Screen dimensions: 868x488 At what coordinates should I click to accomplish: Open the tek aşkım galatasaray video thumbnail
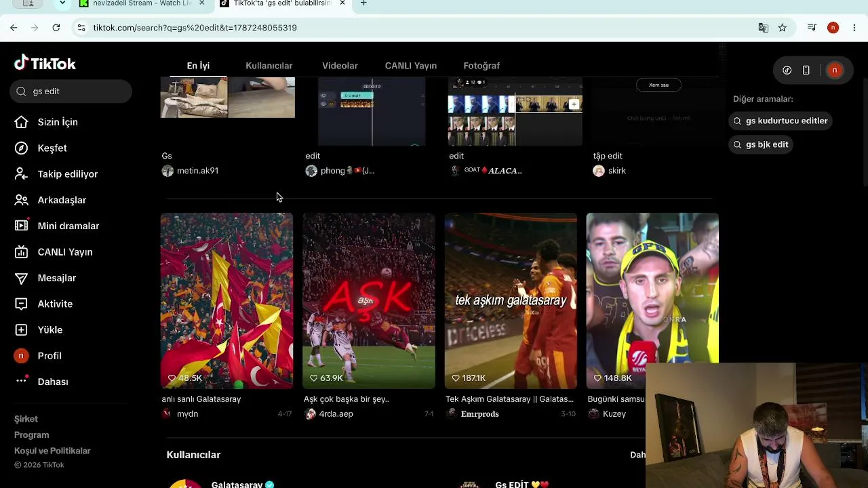(511, 301)
